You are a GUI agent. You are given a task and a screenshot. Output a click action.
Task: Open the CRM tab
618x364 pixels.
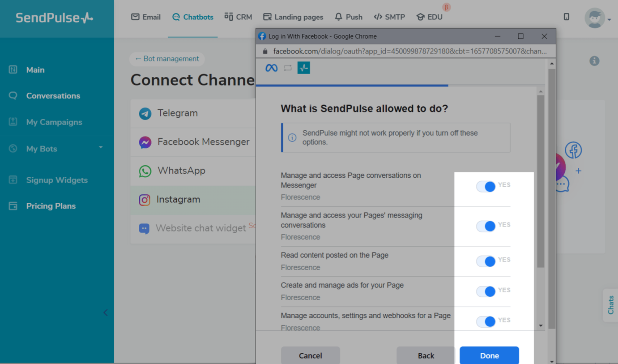(238, 17)
